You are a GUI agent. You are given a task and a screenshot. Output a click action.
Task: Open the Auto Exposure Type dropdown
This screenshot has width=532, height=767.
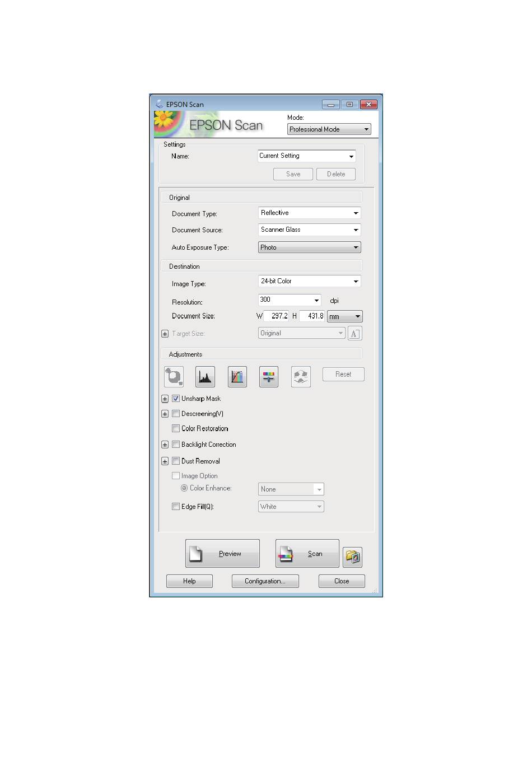[x=309, y=247]
